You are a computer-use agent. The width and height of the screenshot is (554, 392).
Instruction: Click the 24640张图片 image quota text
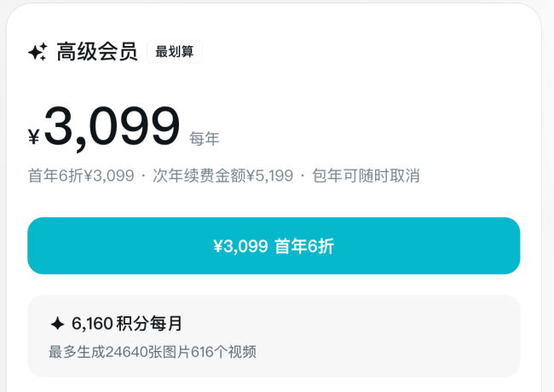(x=150, y=351)
